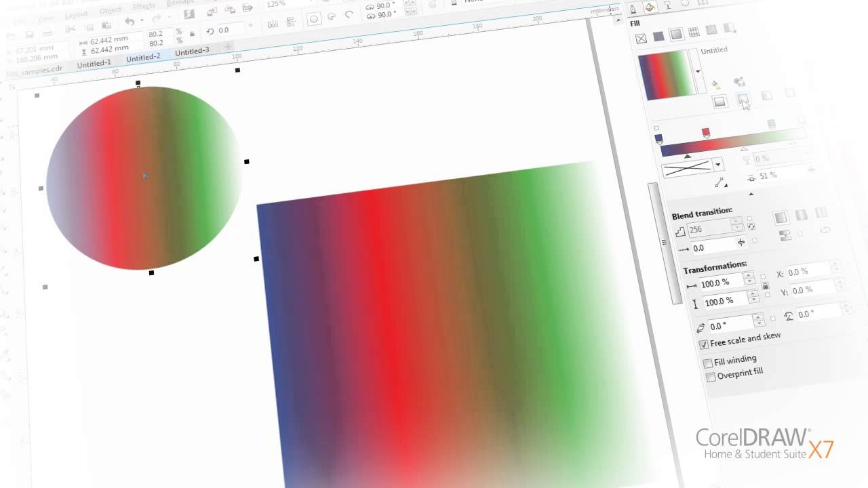Click the rotation angle 0.0 field
The height and width of the screenshot is (488, 868).
point(231,30)
